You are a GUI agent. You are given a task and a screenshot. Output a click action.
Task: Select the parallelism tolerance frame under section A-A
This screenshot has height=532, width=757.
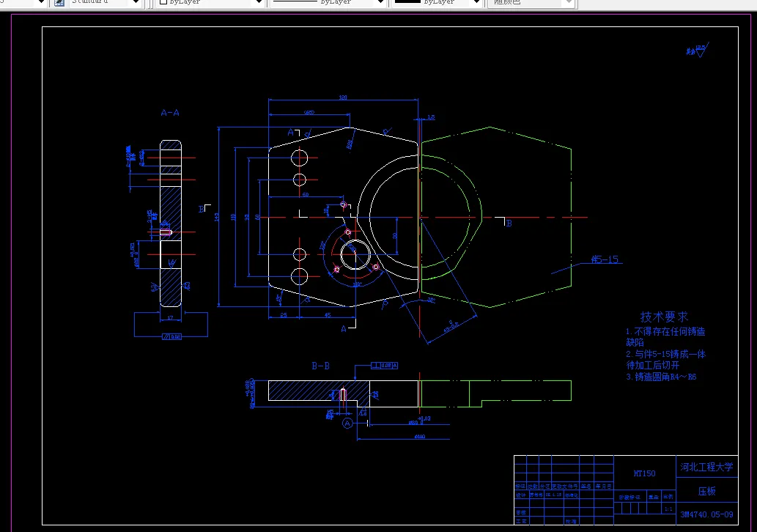(172, 336)
